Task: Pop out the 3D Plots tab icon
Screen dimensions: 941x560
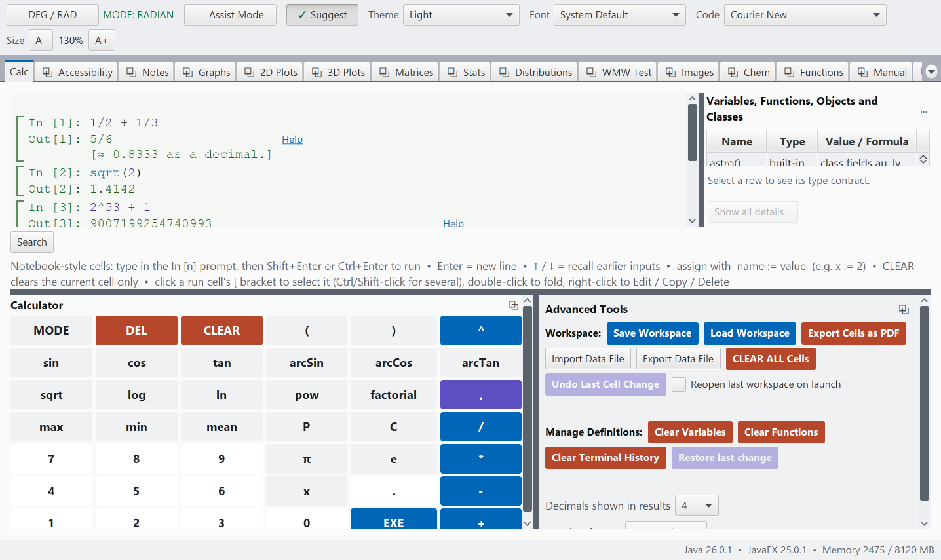Action: pyautogui.click(x=317, y=72)
